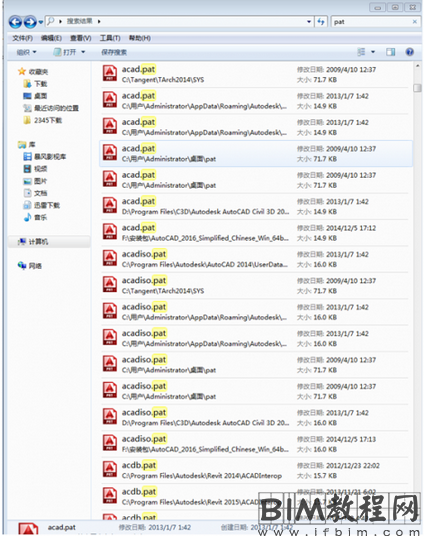Open the 工具(T) menu
426x541 pixels.
tap(110, 38)
